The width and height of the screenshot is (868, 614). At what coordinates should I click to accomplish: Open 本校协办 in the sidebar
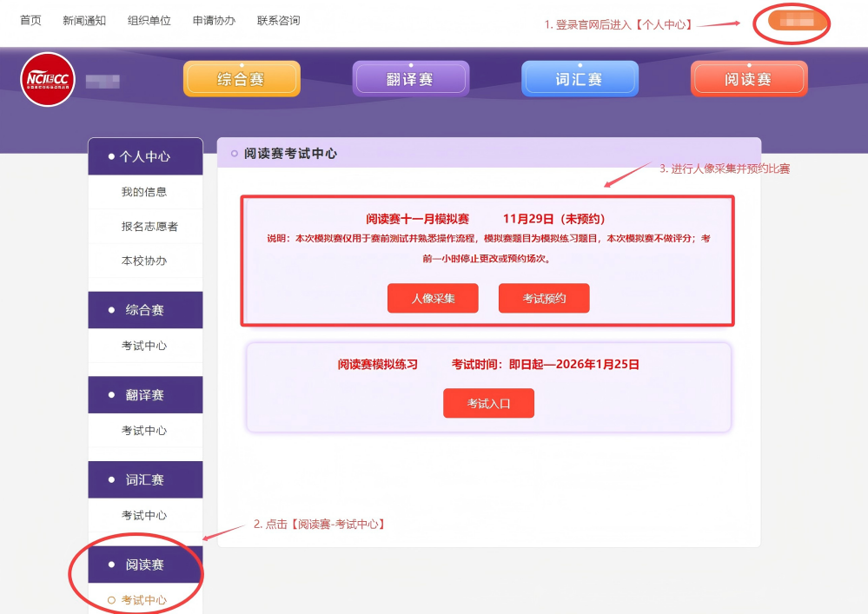(144, 261)
